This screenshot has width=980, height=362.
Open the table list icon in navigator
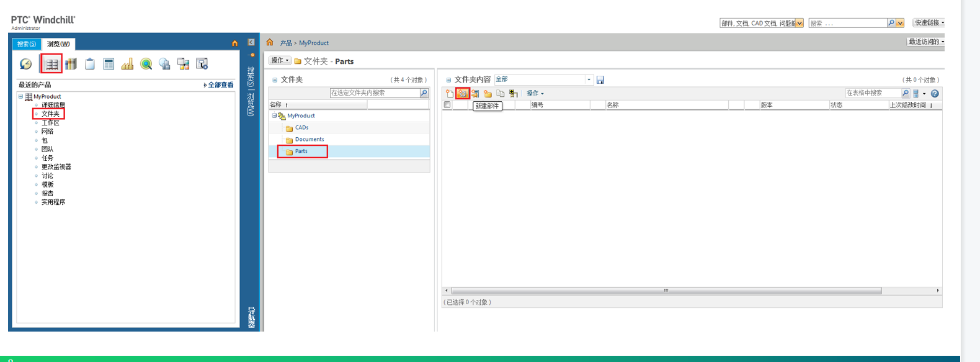point(109,63)
